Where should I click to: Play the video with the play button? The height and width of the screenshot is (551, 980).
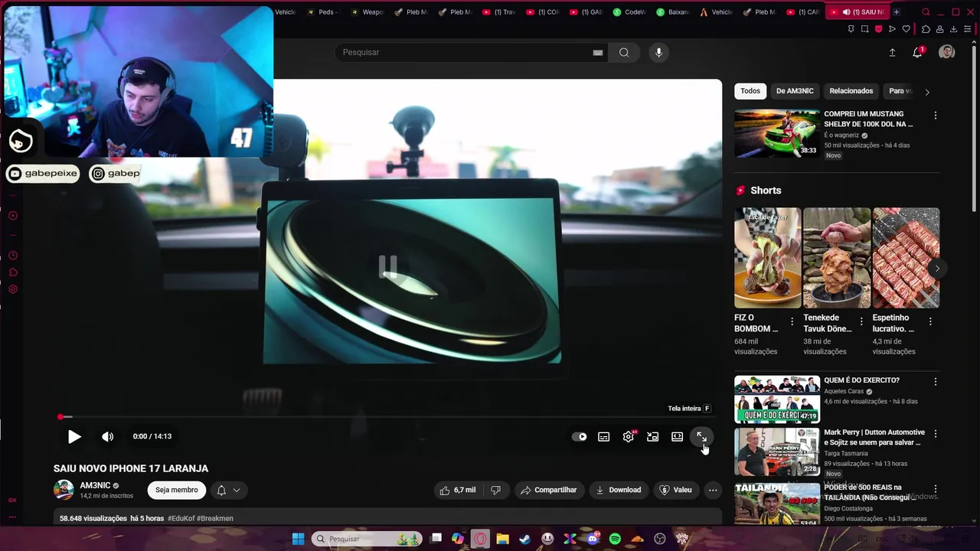click(x=74, y=437)
